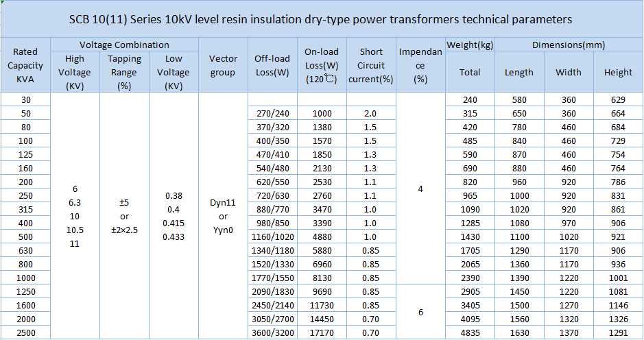
Task: Select the Dyn11 or Yyn0 vector group cell
Action: (x=223, y=217)
